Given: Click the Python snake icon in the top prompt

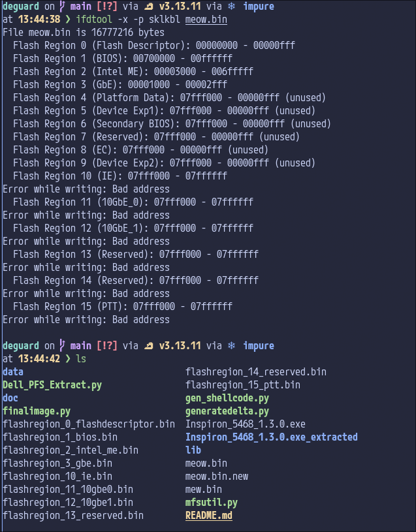Looking at the screenshot, I should 150,7.
